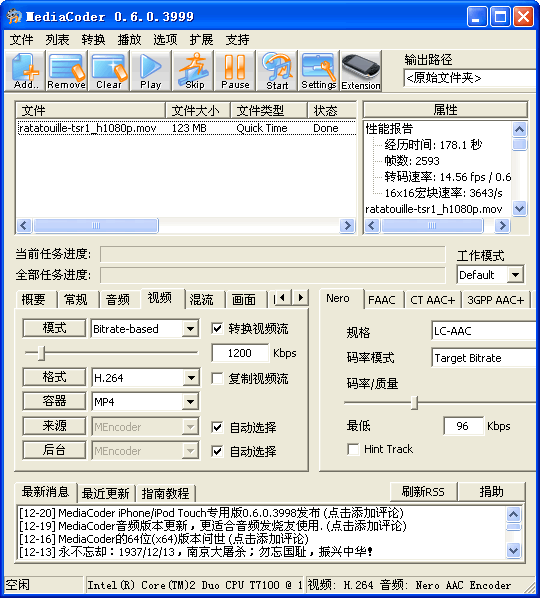Click the Add file toolbar icon

tap(25, 71)
